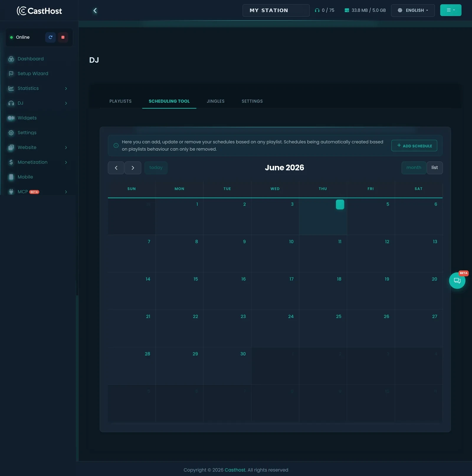
Task: Expand DJ submenu in sidebar
Action: click(66, 103)
